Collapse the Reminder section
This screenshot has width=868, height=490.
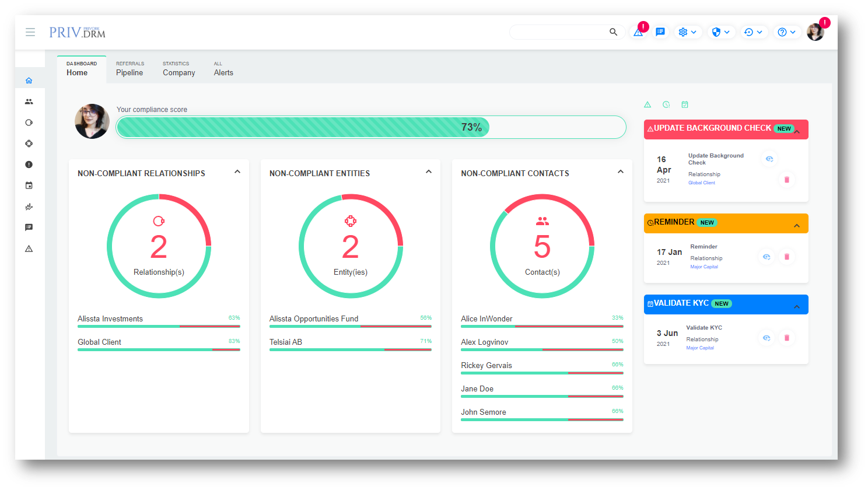point(797,226)
